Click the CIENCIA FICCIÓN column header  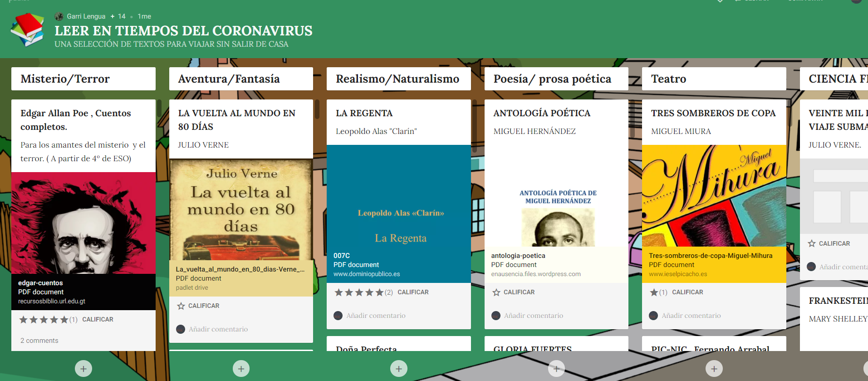click(x=834, y=79)
